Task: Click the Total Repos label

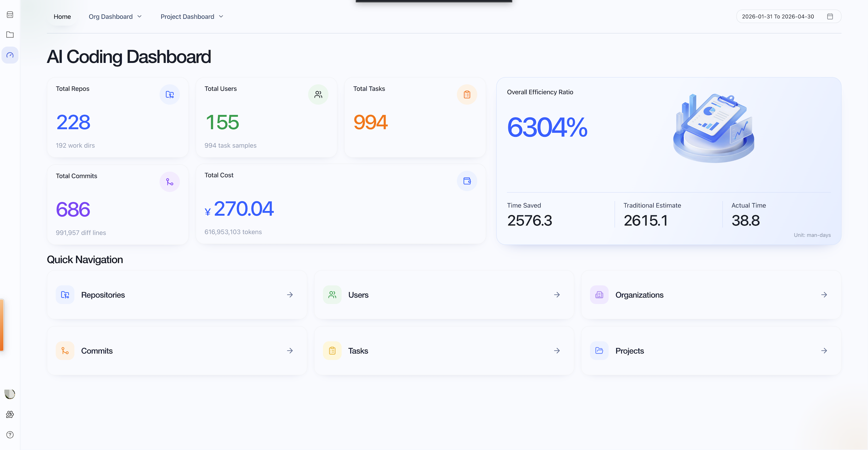Action: click(72, 89)
